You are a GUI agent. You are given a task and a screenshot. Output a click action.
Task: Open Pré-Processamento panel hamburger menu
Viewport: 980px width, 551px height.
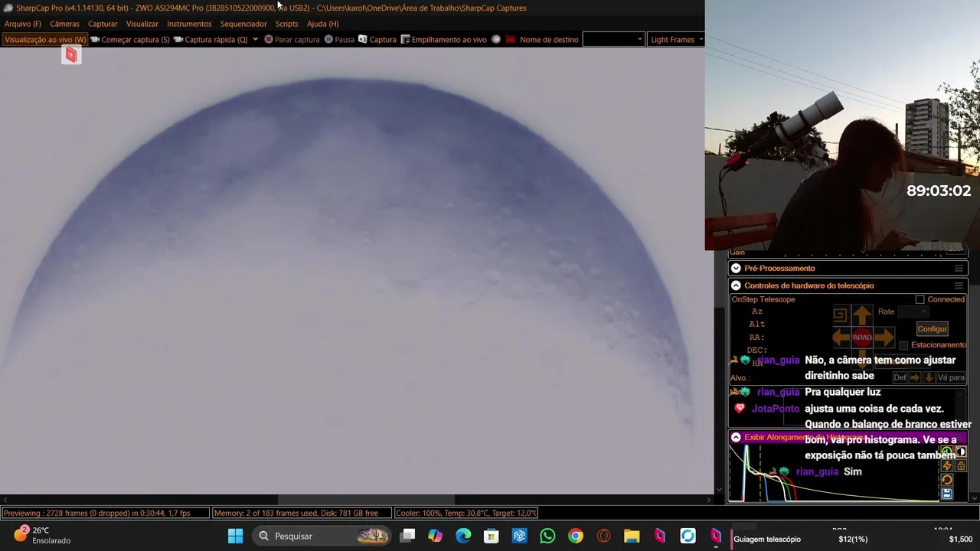(x=959, y=269)
